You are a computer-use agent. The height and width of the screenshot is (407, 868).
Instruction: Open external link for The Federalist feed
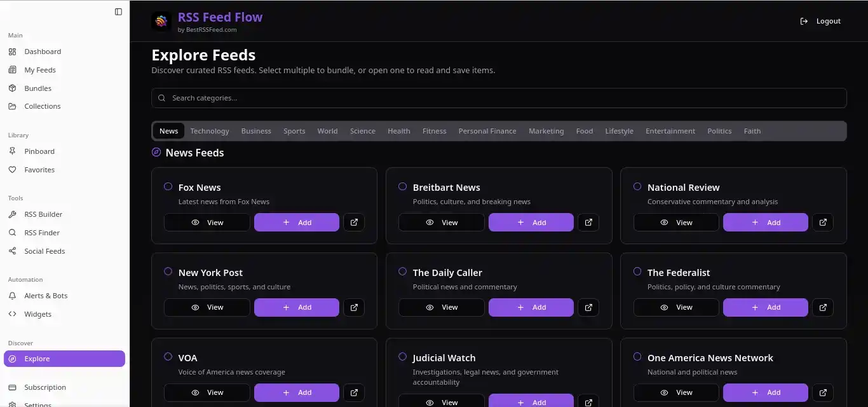(823, 308)
